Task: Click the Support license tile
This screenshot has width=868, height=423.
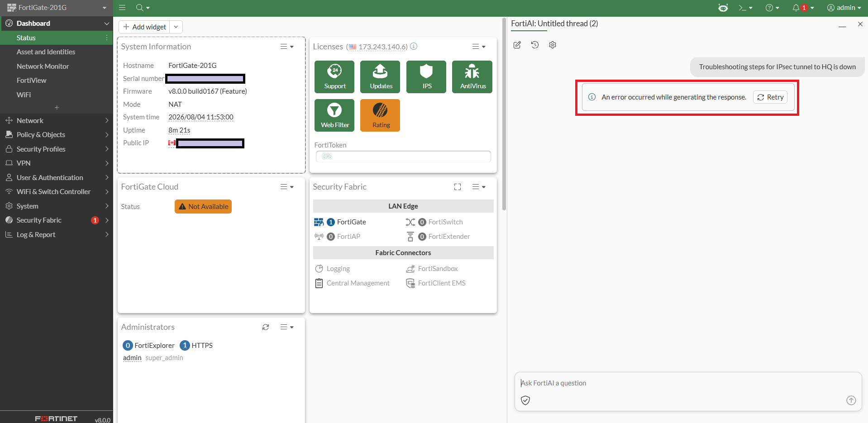Action: tap(335, 77)
